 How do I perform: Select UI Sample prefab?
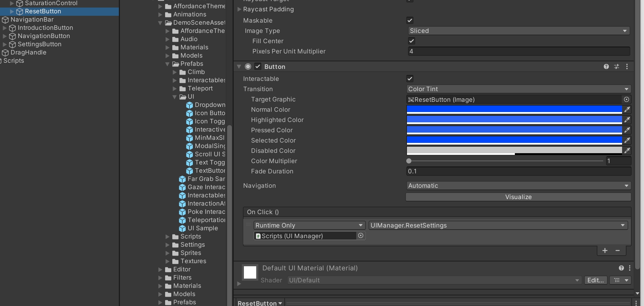[198, 228]
